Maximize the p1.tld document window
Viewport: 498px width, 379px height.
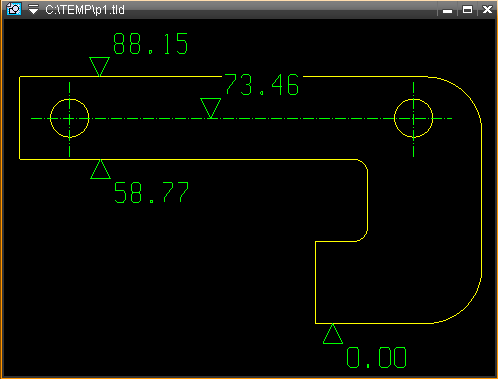(467, 10)
